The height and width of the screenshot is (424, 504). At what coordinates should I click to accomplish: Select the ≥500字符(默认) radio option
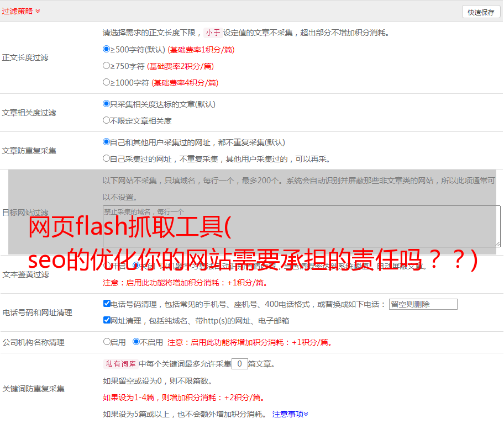pos(106,49)
